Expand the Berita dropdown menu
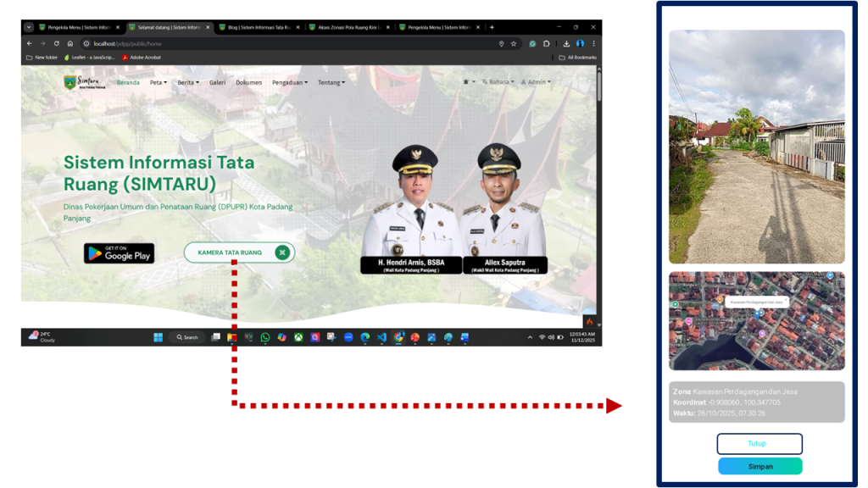Image resolution: width=868 pixels, height=488 pixels. pos(188,83)
